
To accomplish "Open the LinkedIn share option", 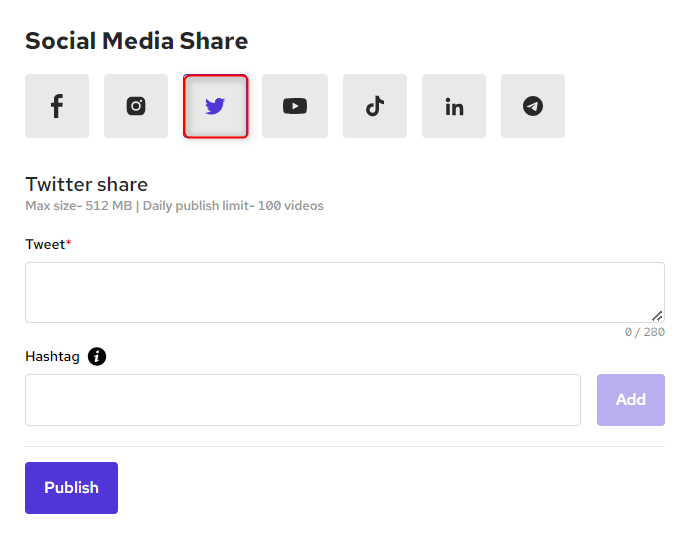I will [454, 106].
